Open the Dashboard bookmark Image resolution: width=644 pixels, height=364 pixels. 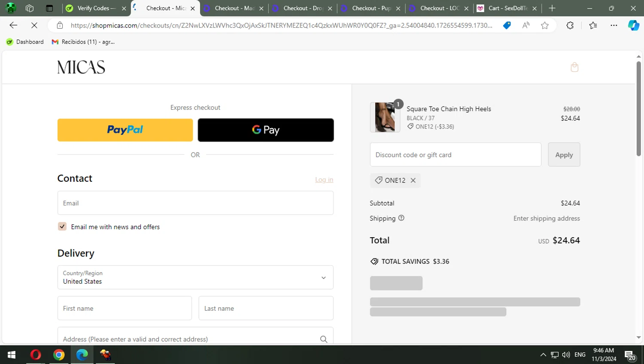(x=25, y=42)
